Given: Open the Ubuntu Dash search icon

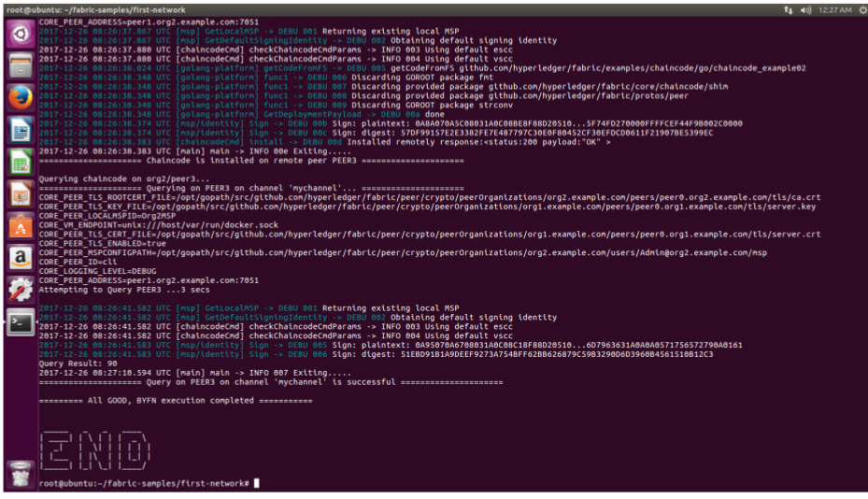Looking at the screenshot, I should pyautogui.click(x=21, y=35).
